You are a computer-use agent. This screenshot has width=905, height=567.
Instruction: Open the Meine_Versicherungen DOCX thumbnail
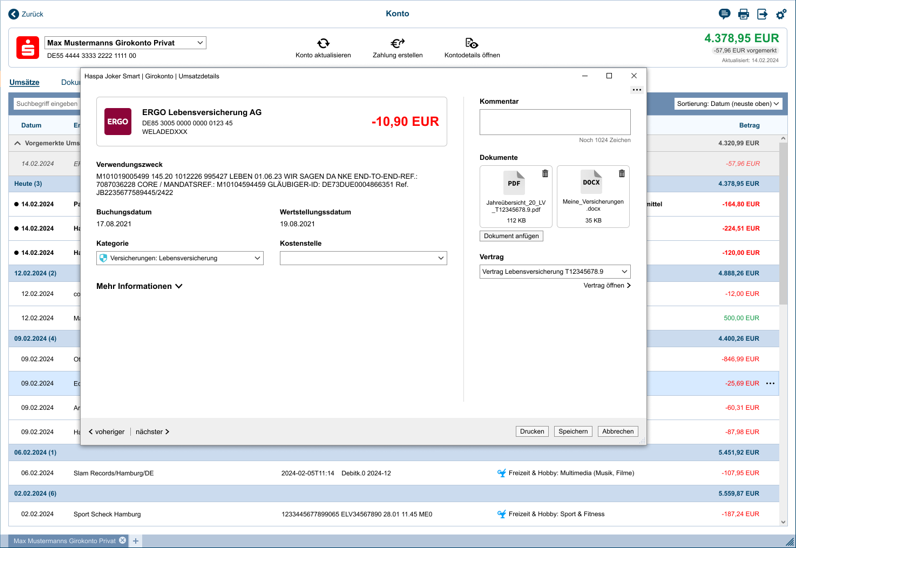[591, 182]
